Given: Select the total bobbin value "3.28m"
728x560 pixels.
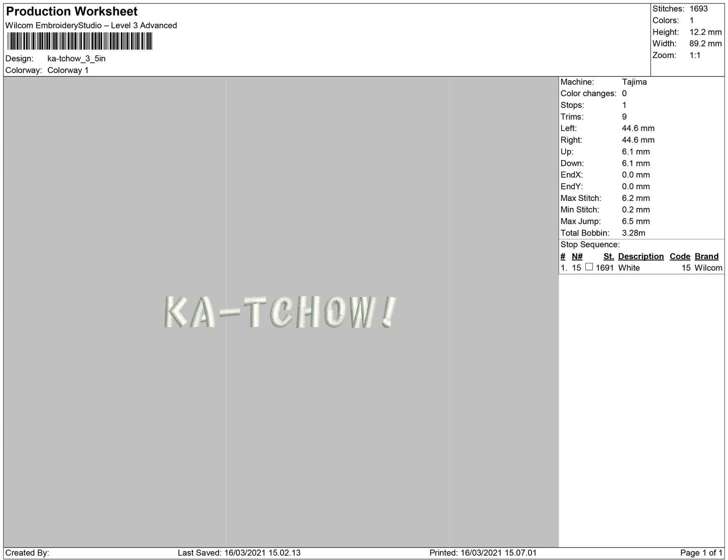Looking at the screenshot, I should click(x=634, y=233).
